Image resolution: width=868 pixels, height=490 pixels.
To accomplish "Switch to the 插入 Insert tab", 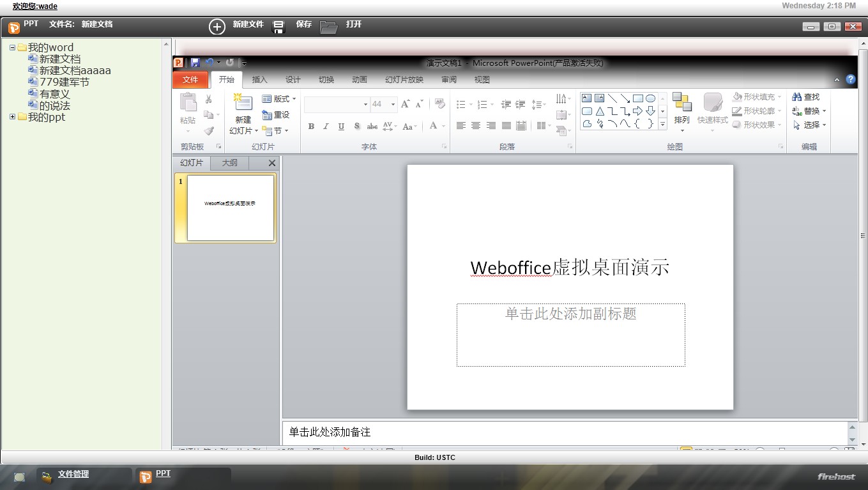I will (x=259, y=80).
